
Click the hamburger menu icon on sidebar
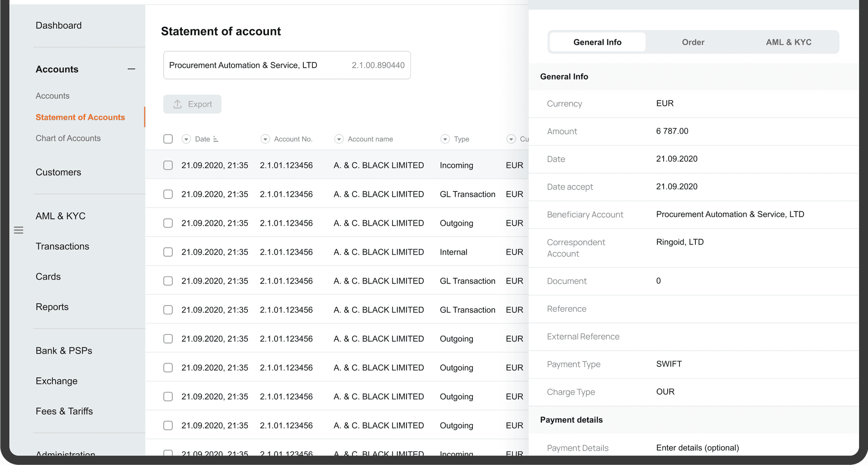[x=19, y=230]
